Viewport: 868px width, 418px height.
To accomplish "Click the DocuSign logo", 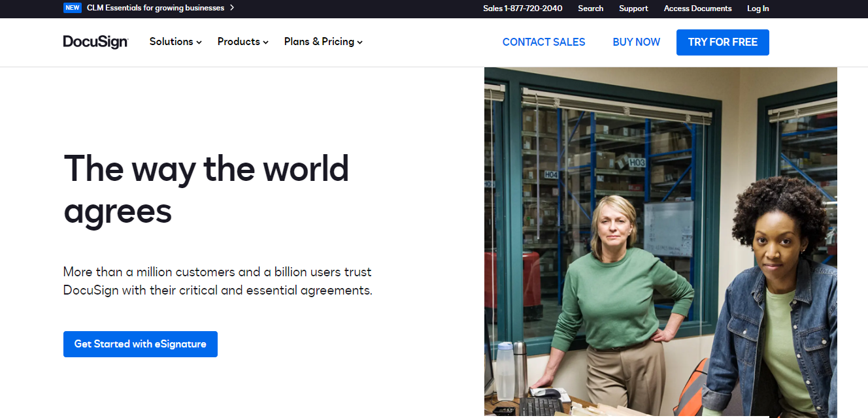I will (x=95, y=42).
